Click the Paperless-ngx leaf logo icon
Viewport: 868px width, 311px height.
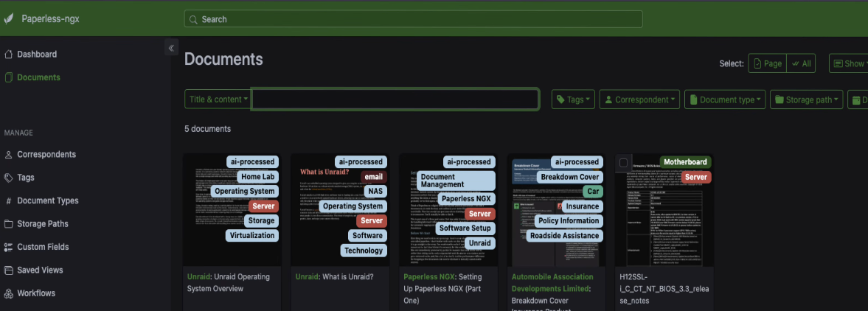8,19
